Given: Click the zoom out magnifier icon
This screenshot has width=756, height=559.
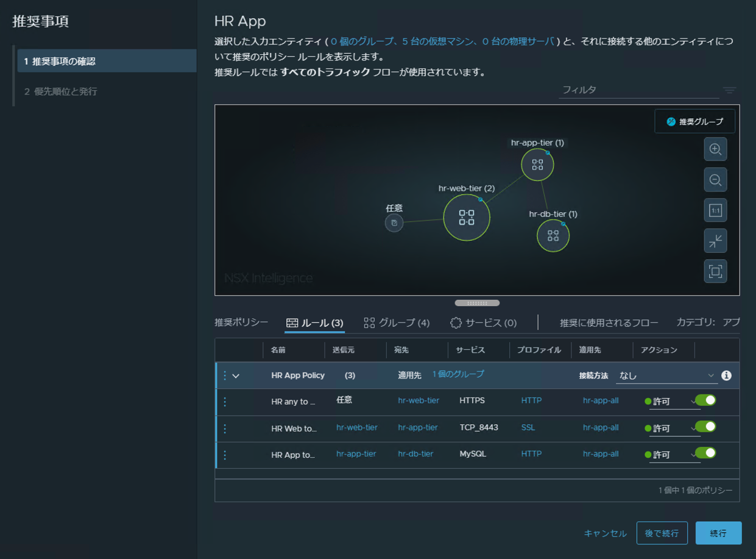Looking at the screenshot, I should point(715,180).
